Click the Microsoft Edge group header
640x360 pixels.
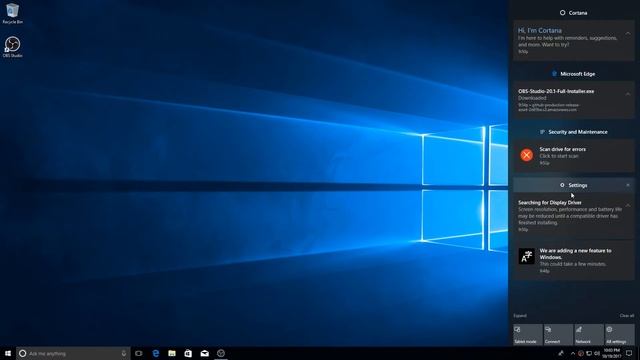tap(573, 74)
